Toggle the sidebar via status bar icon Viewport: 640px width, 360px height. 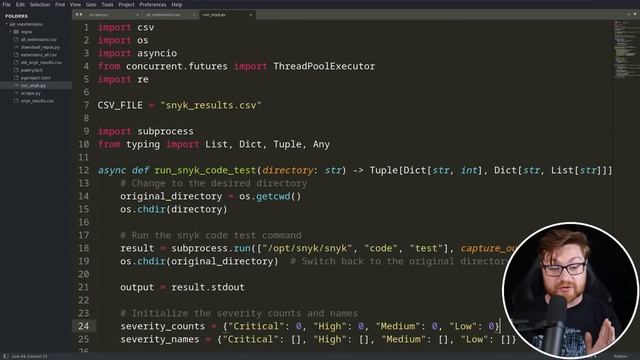[6, 356]
